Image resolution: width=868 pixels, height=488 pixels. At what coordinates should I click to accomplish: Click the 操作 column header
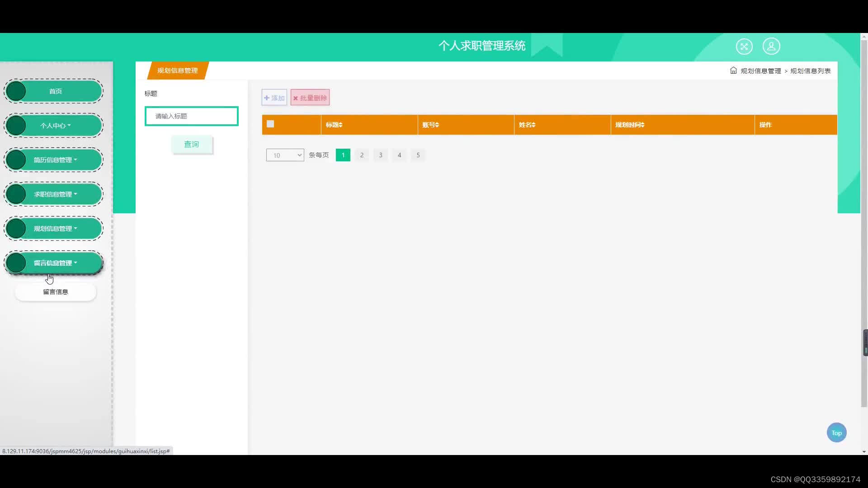coord(796,125)
